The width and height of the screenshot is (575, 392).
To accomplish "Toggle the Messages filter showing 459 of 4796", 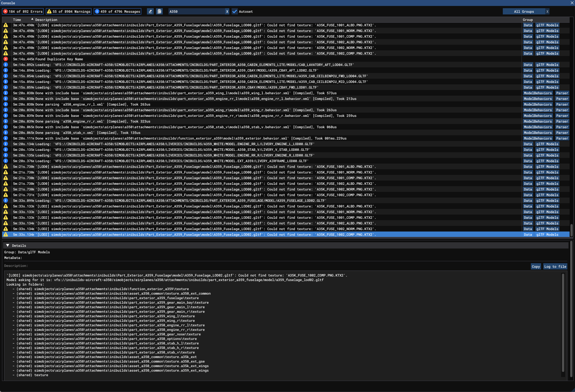I will pyautogui.click(x=117, y=12).
